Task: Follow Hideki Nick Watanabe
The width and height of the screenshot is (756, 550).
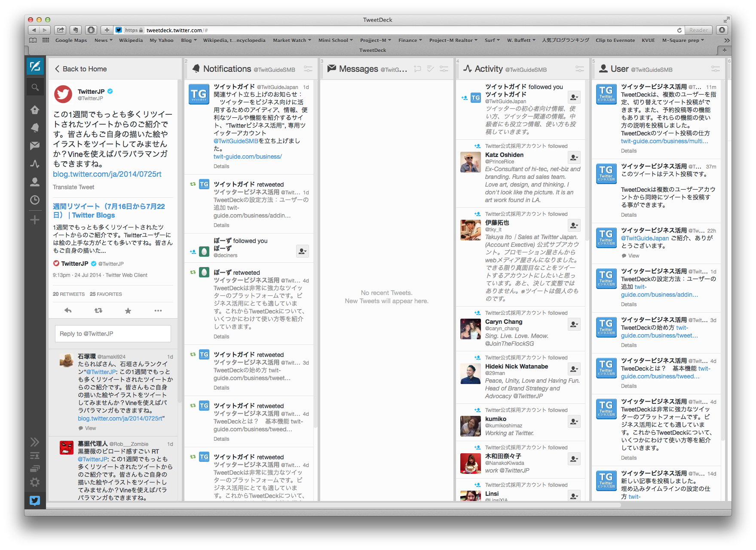Action: (x=574, y=369)
